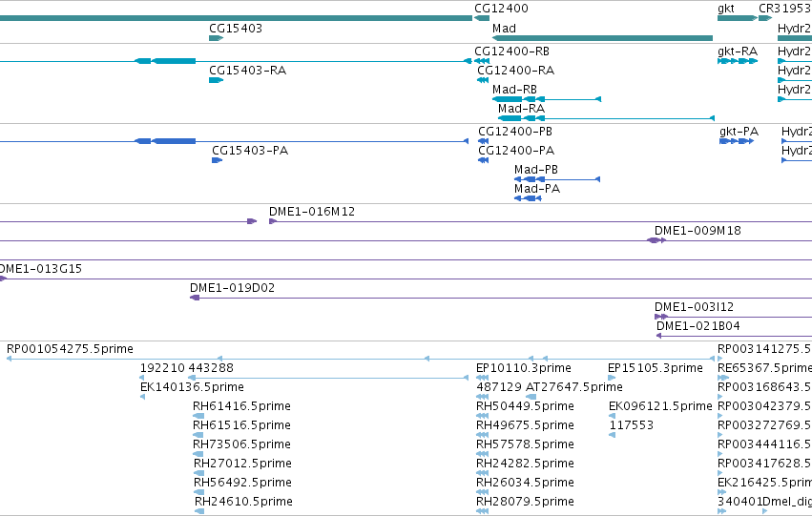The width and height of the screenshot is (812, 516).
Task: Select the EK096121.5prime EST label
Action: coord(661,407)
